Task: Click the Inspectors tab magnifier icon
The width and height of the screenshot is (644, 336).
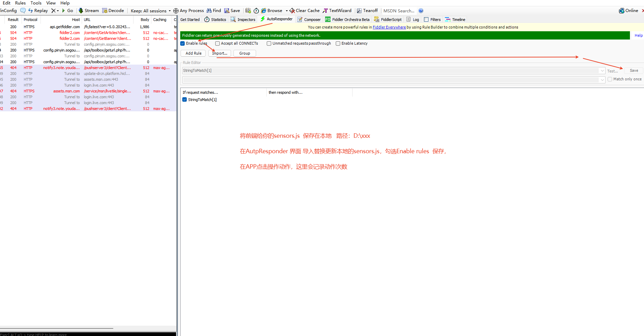Action: (233, 20)
